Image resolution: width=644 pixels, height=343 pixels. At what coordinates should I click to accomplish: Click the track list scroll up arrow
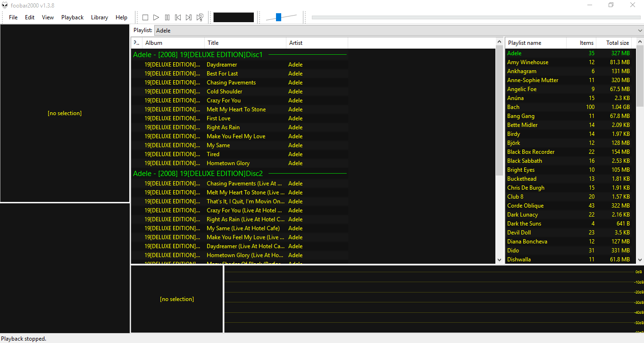pyautogui.click(x=500, y=42)
